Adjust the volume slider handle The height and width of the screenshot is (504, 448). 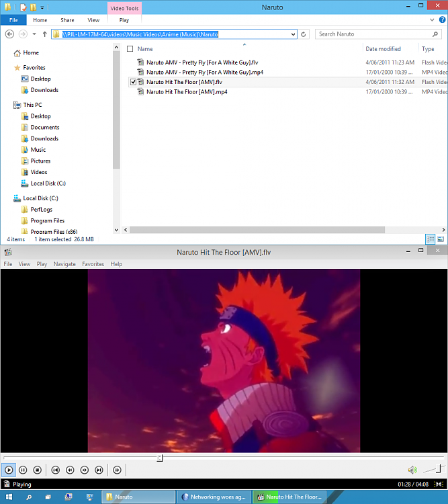tap(439, 469)
